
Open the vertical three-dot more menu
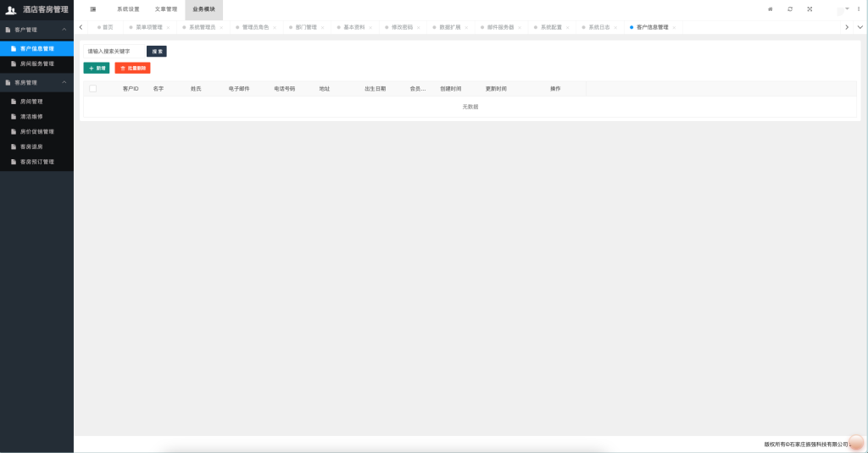[x=859, y=9]
